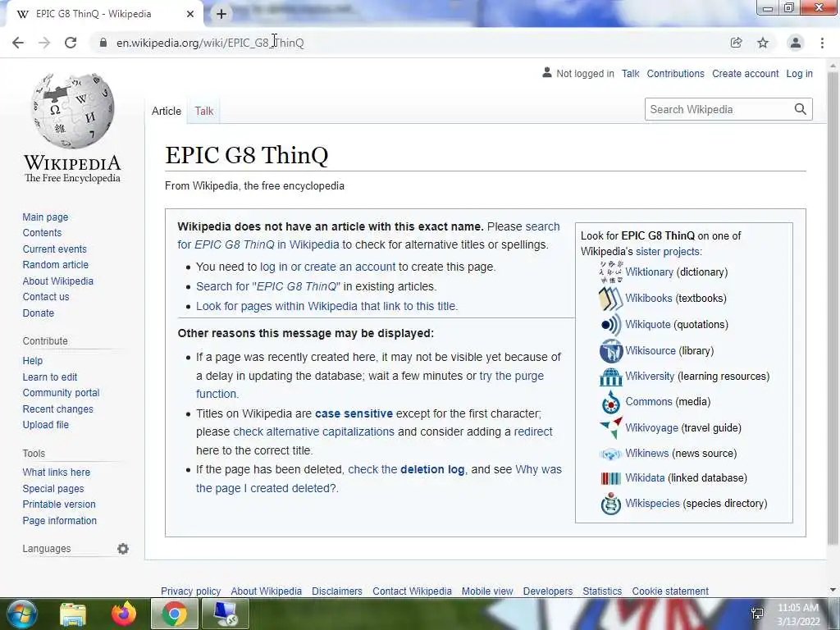
Task: Click the Wikidata barcode icon
Action: pos(610,478)
